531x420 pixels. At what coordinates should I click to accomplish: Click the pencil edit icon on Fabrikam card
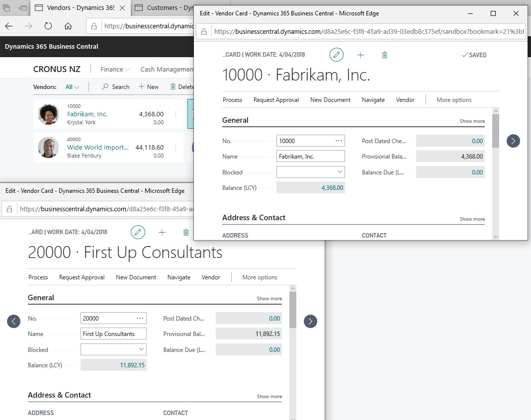point(337,55)
